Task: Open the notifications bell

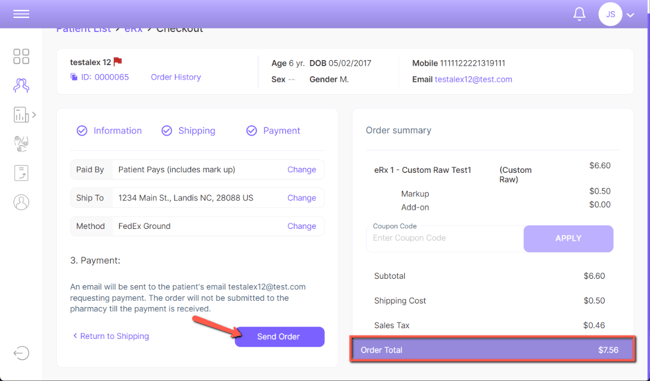Action: point(579,14)
